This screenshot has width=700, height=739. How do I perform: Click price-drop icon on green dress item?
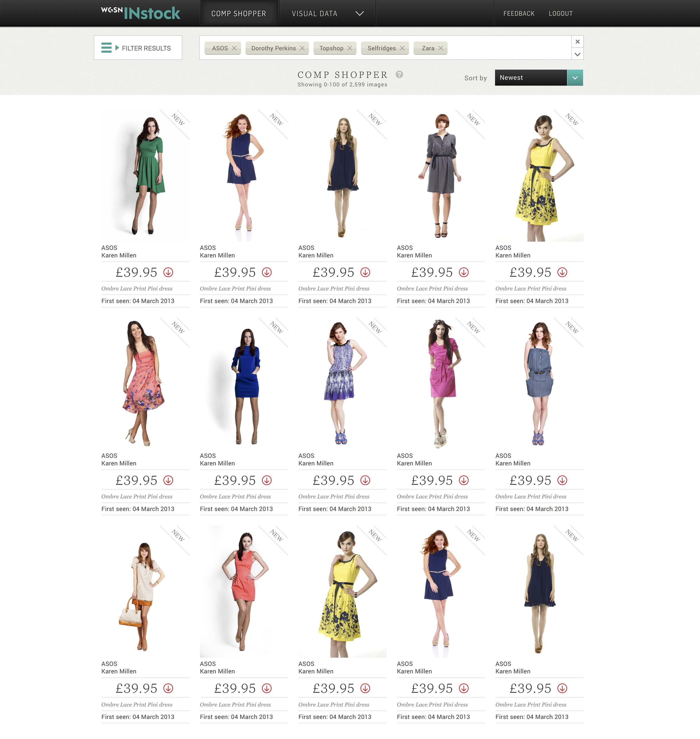(x=168, y=272)
